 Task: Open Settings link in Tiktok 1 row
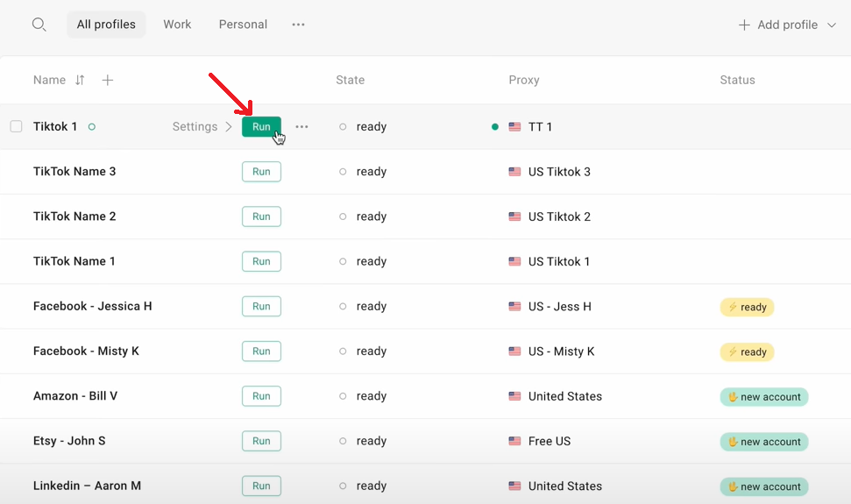[x=195, y=126]
